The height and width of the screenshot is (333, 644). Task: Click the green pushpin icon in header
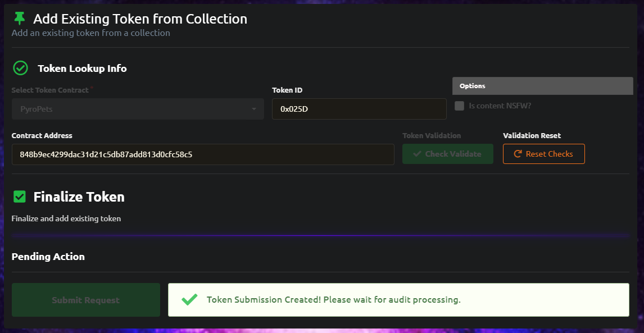pos(19,19)
